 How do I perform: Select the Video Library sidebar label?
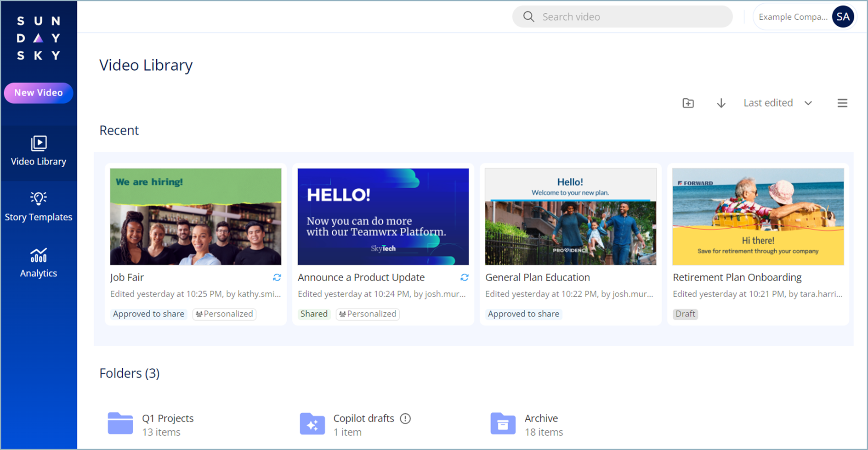(x=39, y=162)
